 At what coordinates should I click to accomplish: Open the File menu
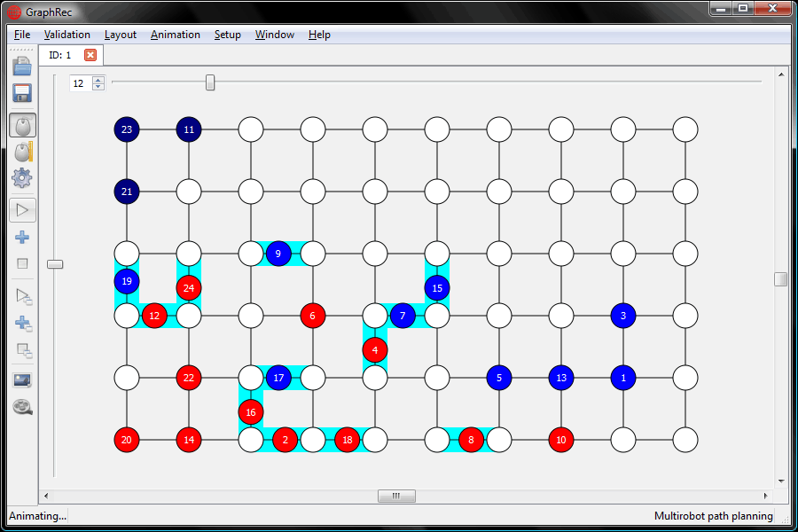(x=22, y=35)
